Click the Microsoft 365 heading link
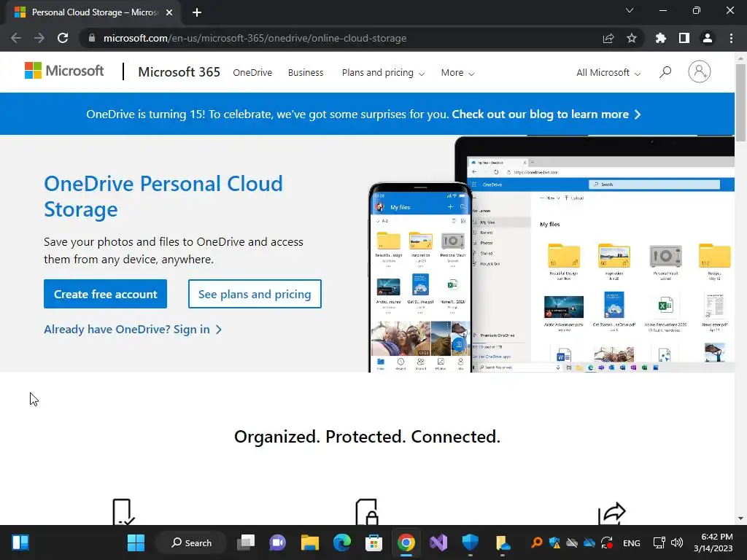 tap(179, 72)
